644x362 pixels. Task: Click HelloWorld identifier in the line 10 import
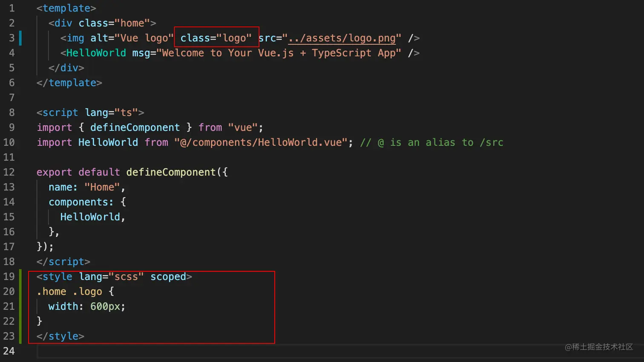pos(108,142)
